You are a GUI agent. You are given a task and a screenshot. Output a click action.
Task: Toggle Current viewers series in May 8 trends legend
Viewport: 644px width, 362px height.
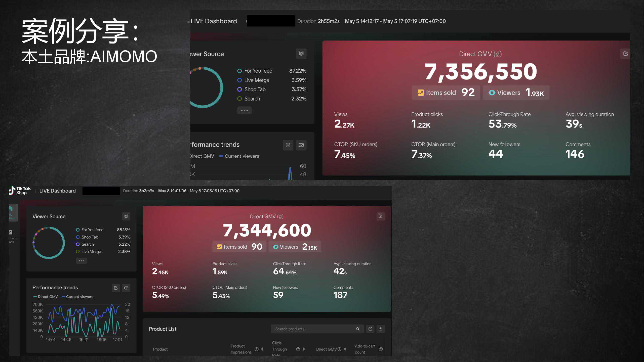pyautogui.click(x=77, y=297)
